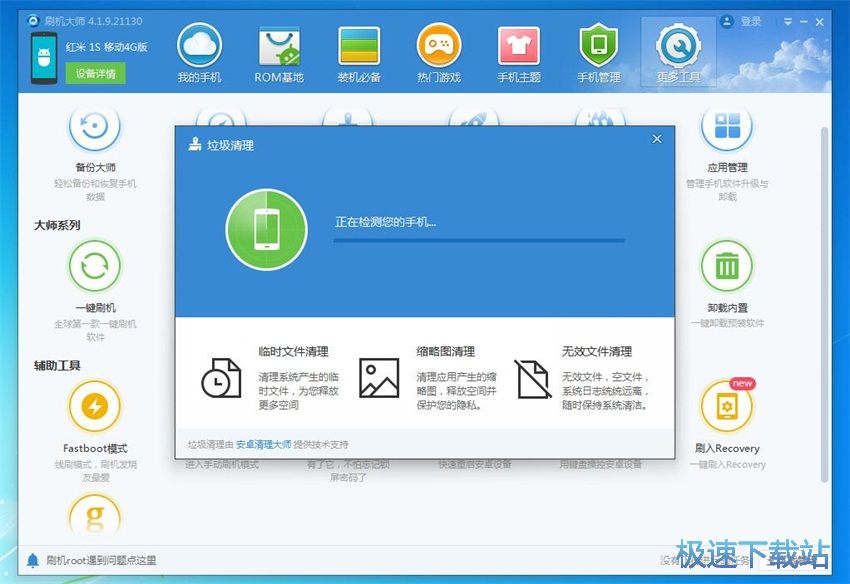This screenshot has width=850, height=584.
Task: Click 缩略图清理 picture icon
Action: click(x=379, y=377)
